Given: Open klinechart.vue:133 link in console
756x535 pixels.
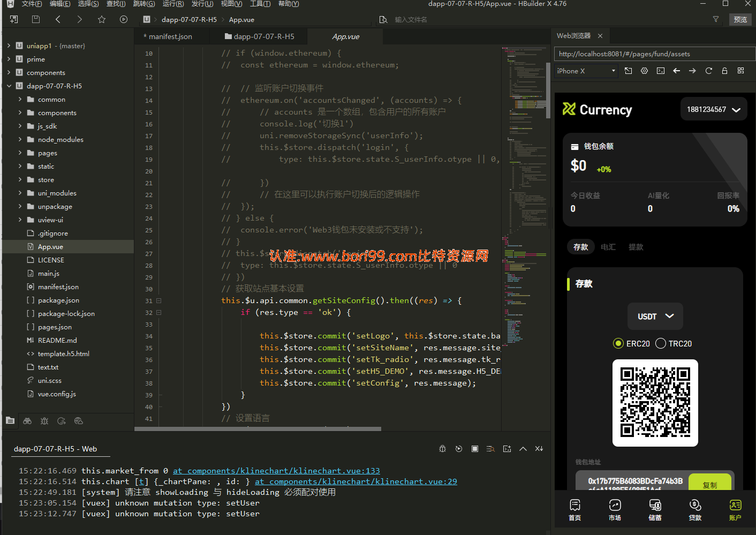Looking at the screenshot, I should click(276, 471).
